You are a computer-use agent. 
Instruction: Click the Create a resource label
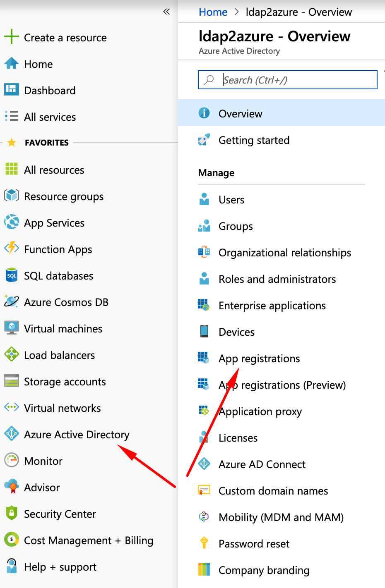65,38
